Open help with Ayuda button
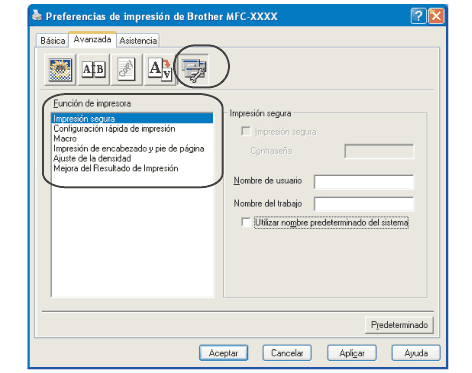The height and width of the screenshot is (373, 472). 416,353
